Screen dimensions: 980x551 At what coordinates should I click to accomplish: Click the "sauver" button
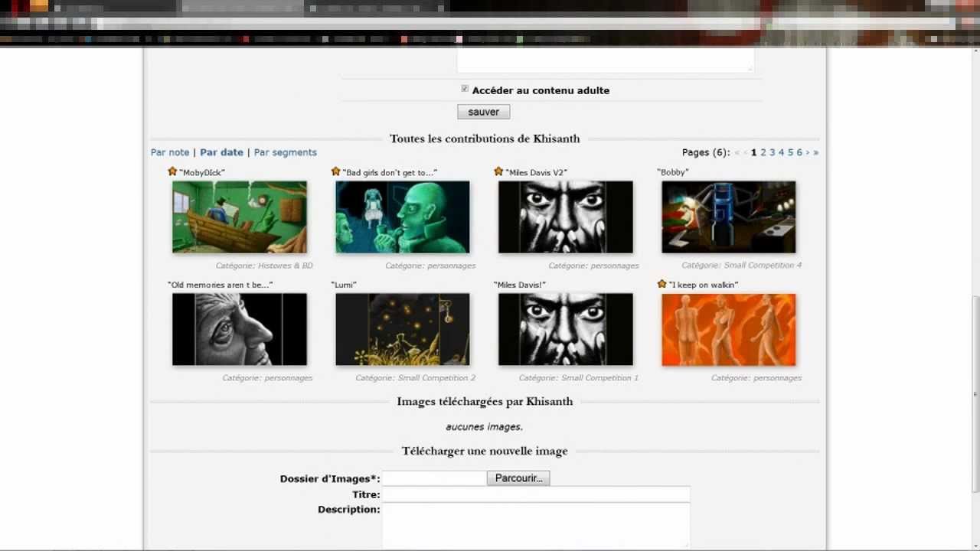click(484, 112)
